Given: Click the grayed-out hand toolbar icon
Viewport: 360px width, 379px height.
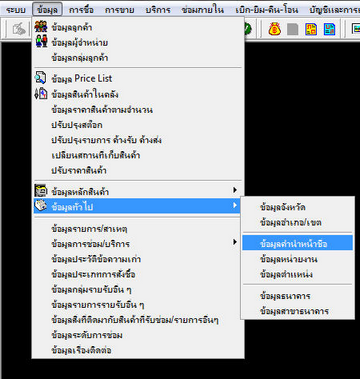Looking at the screenshot, I should coord(19,29).
